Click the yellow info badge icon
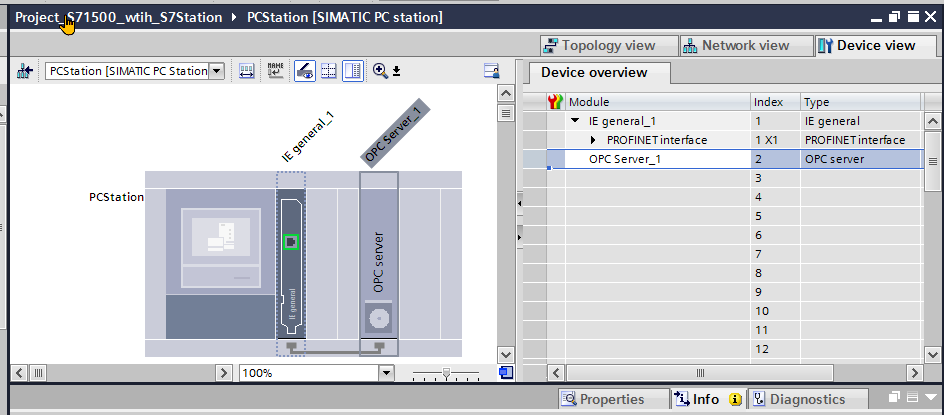944x415 pixels. (735, 399)
